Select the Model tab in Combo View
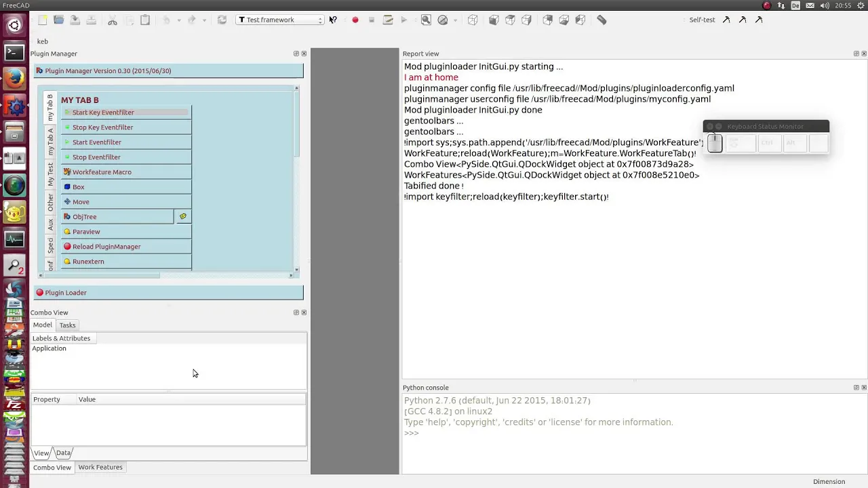The image size is (868, 488). click(42, 325)
